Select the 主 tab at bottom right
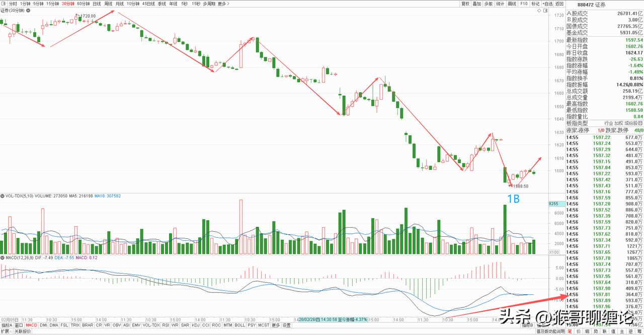This screenshot has width=644, height=335. pyautogui.click(x=622, y=331)
